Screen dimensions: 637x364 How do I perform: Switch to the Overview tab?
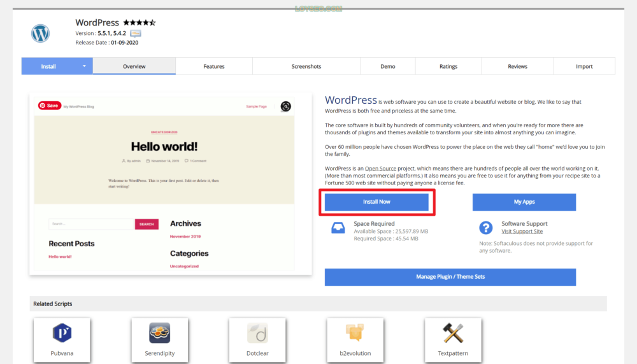[x=134, y=67]
